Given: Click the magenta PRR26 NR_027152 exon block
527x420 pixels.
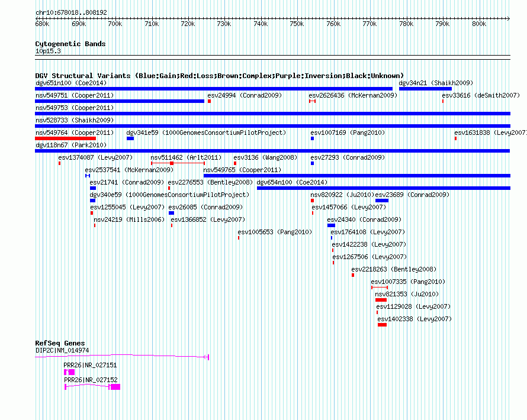Looking at the screenshot, I should coord(115,387).
